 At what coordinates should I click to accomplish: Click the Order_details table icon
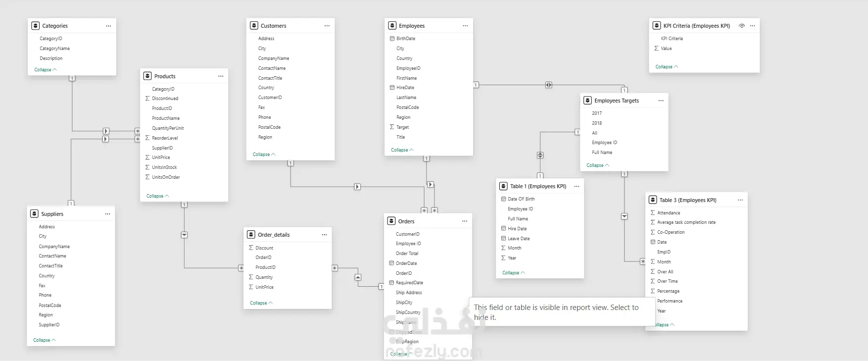(251, 235)
